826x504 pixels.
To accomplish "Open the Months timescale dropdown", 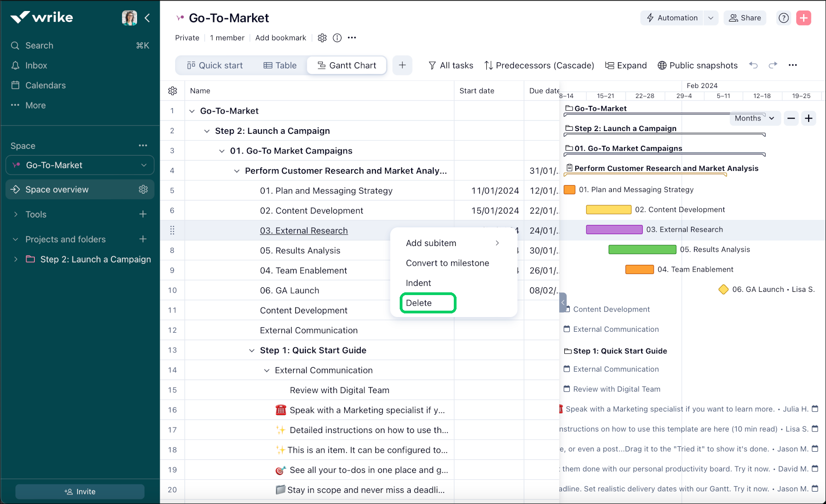I will click(x=754, y=118).
